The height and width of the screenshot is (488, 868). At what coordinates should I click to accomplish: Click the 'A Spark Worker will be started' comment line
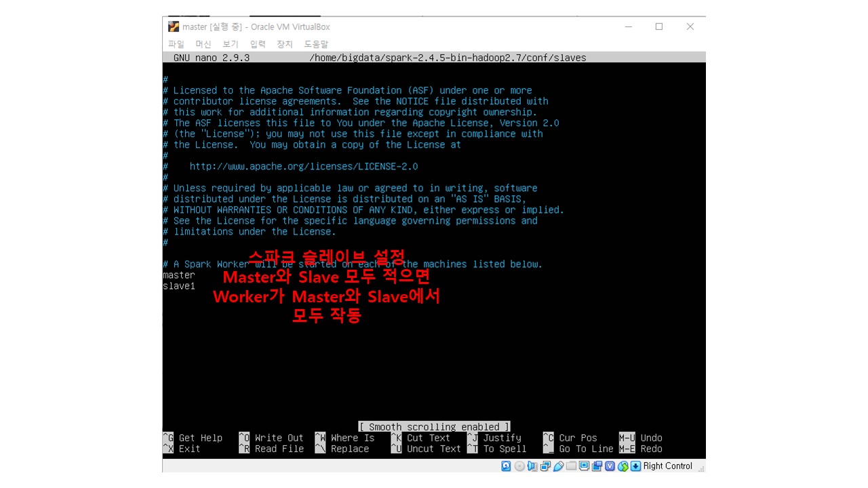[353, 264]
